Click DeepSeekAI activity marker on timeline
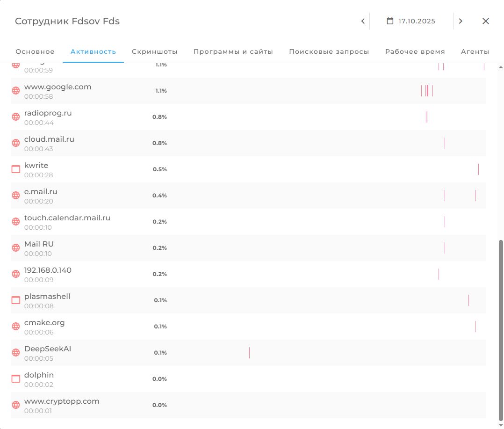Image resolution: width=504 pixels, height=429 pixels. coord(249,353)
